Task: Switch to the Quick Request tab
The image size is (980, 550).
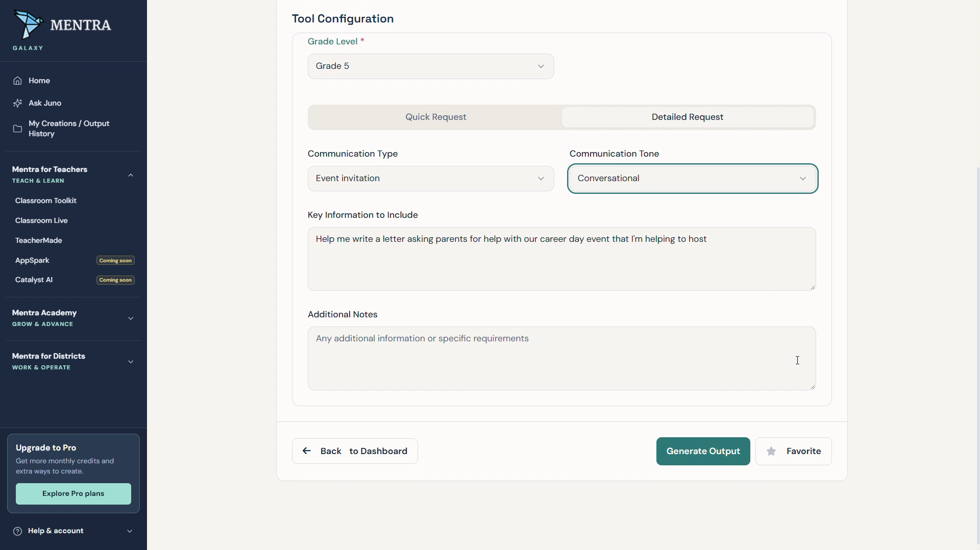Action: point(436,117)
